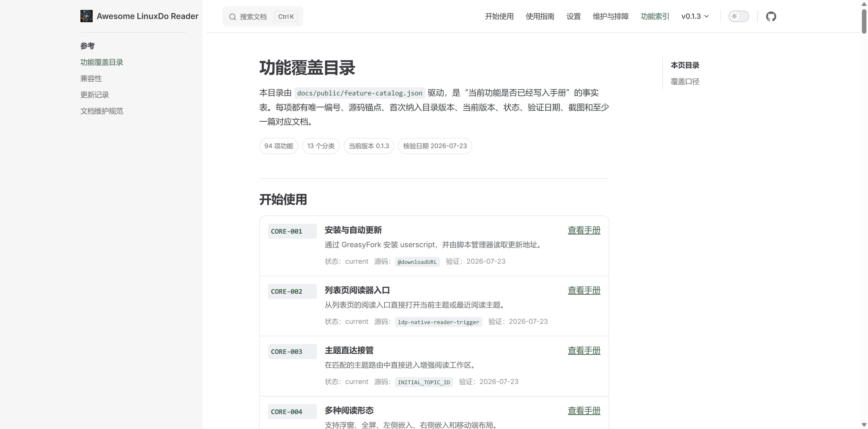This screenshot has width=868, height=429.
Task: Click 查看手册 for 列表页阅读器入口
Action: pos(584,290)
